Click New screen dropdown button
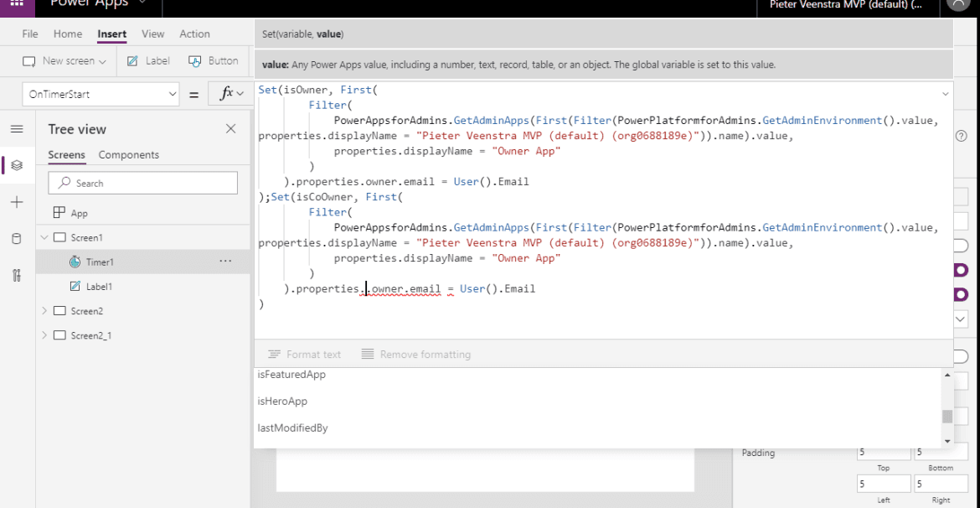This screenshot has width=980, height=508. [x=64, y=60]
